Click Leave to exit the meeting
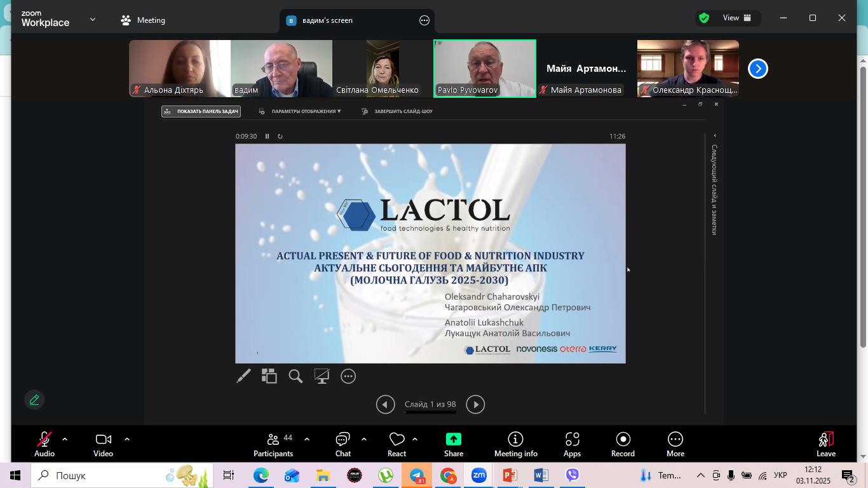Viewport: 868px width, 488px height. (x=825, y=444)
